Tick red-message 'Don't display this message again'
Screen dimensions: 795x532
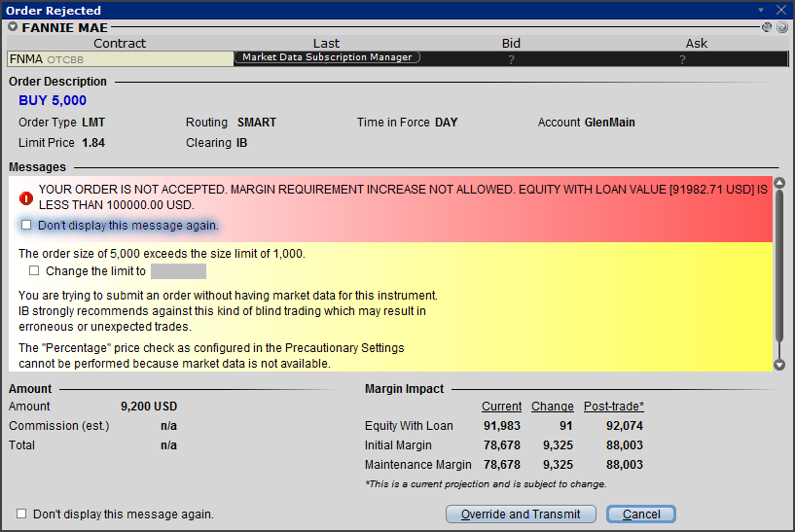coord(26,225)
